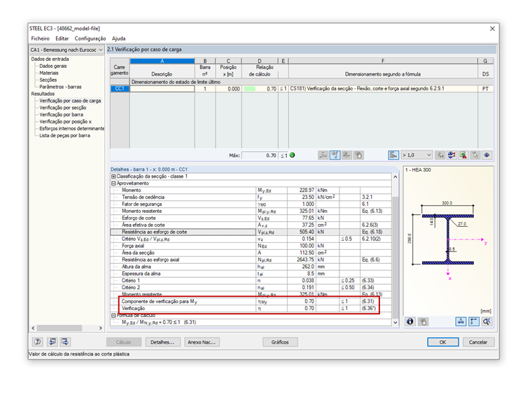Viewport: 532px width, 399px height.
Task: Click the green 0.70 relation bar cell
Action: [260, 89]
